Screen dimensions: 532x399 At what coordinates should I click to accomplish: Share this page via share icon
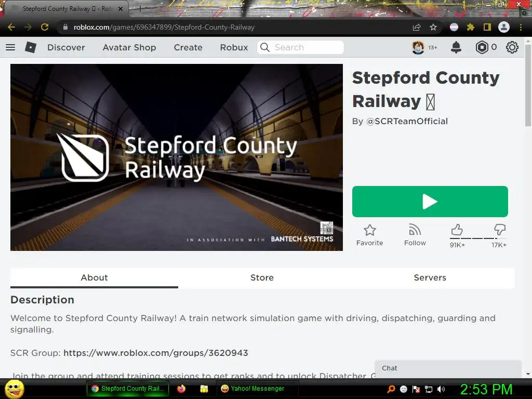417,27
